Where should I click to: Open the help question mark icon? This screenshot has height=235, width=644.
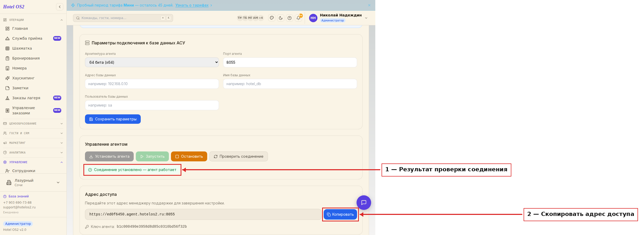coord(290,18)
